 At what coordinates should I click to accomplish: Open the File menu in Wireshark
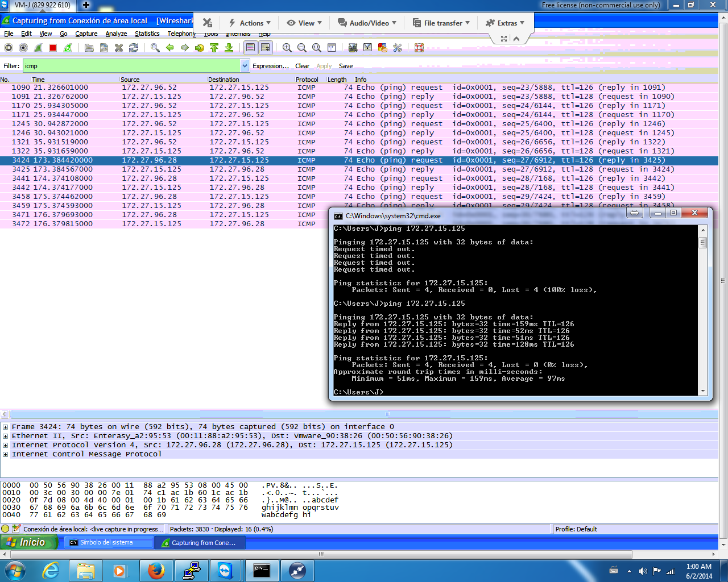(x=9, y=34)
